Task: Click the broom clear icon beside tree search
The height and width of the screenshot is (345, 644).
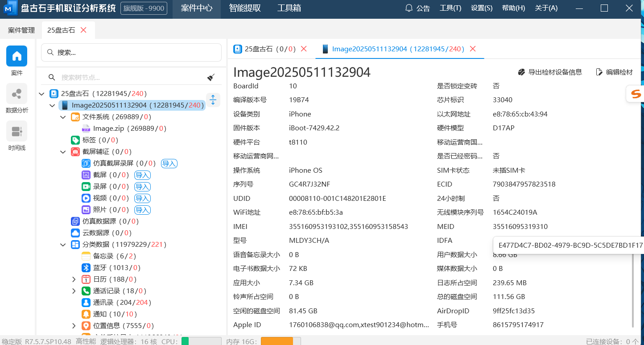Action: 211,77
